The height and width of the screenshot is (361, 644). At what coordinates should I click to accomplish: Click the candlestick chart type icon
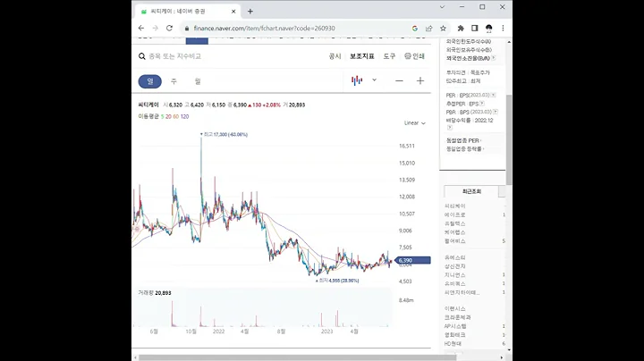[357, 80]
